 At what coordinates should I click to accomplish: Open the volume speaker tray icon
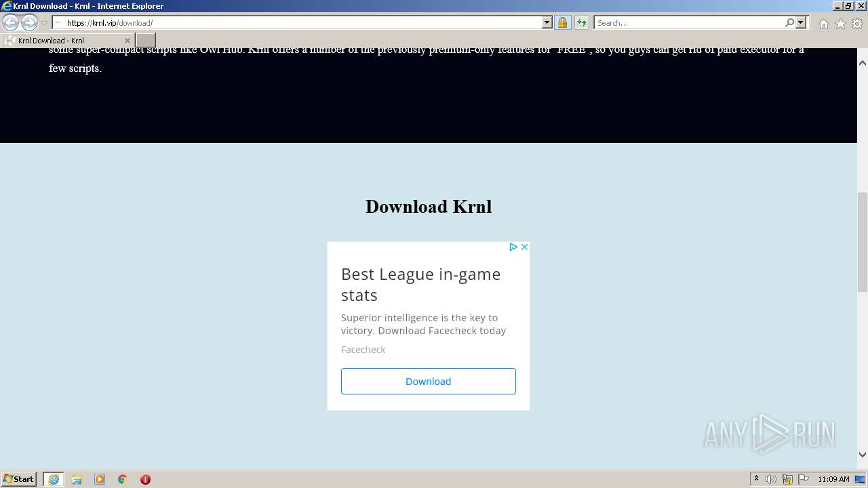coord(771,479)
